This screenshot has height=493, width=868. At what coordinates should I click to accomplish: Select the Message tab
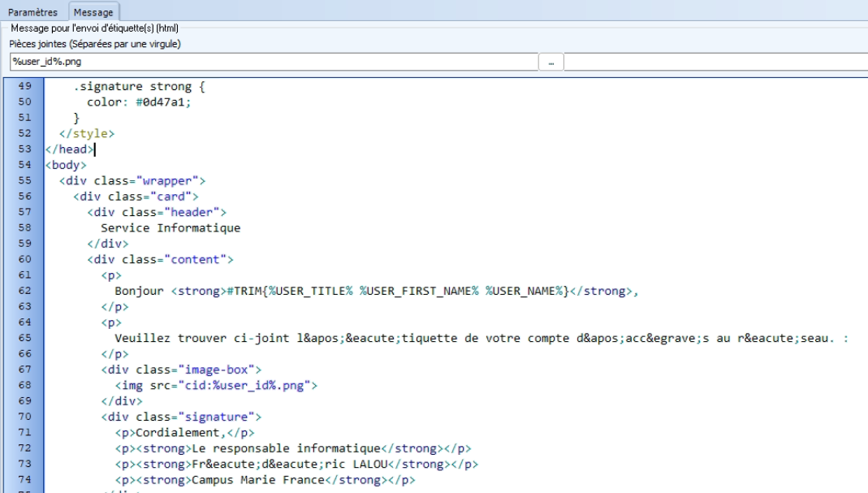tap(93, 12)
